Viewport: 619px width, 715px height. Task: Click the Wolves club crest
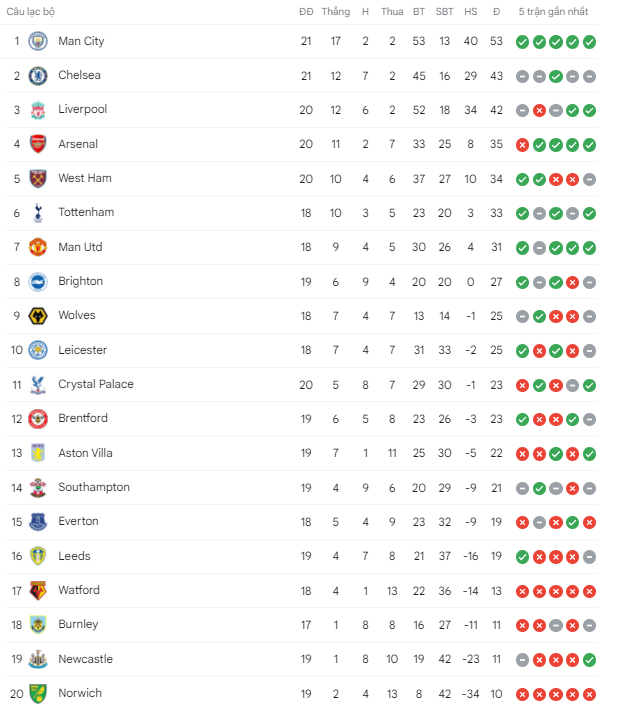coord(38,316)
